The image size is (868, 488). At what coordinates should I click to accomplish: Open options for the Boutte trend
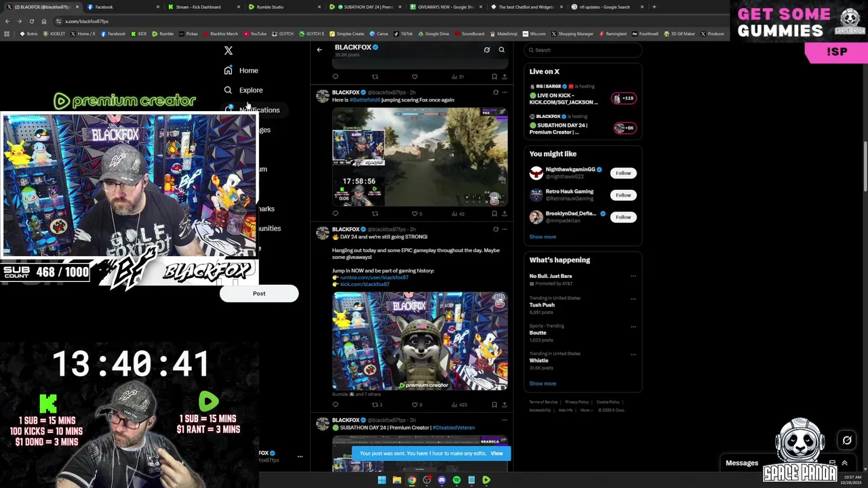[x=633, y=326]
